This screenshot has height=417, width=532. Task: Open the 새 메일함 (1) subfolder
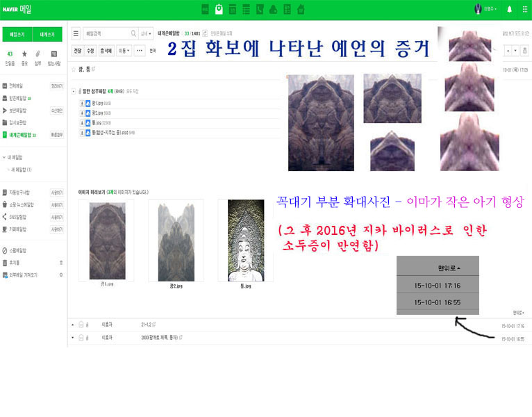[x=21, y=170]
